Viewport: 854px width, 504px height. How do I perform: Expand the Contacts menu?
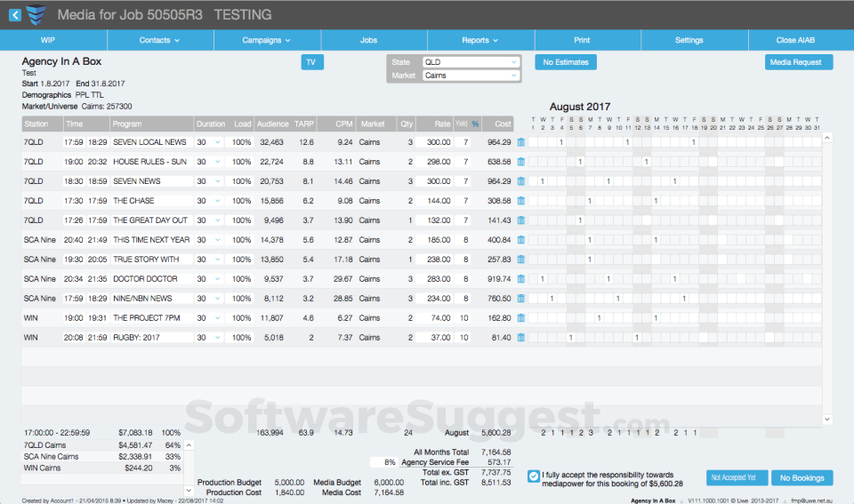pyautogui.click(x=159, y=40)
